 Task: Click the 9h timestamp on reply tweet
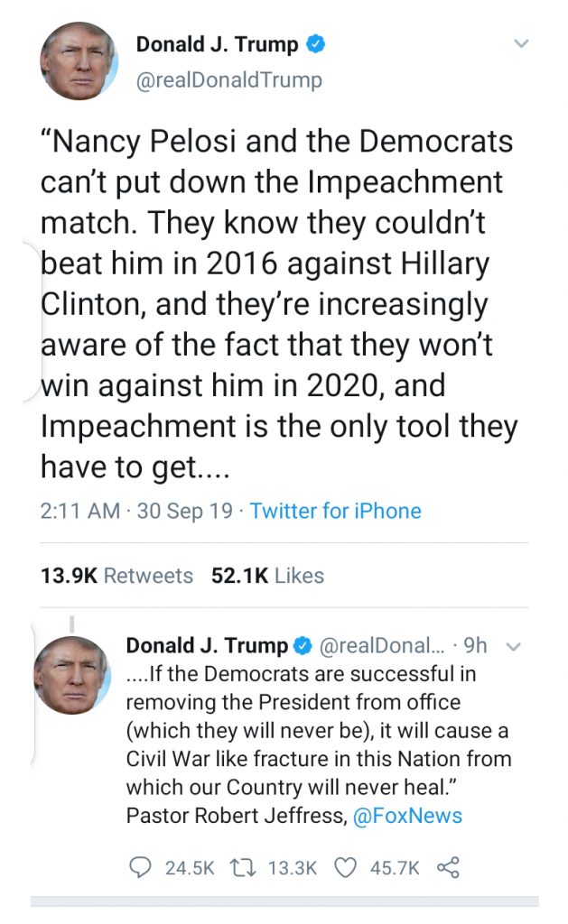tap(475, 646)
